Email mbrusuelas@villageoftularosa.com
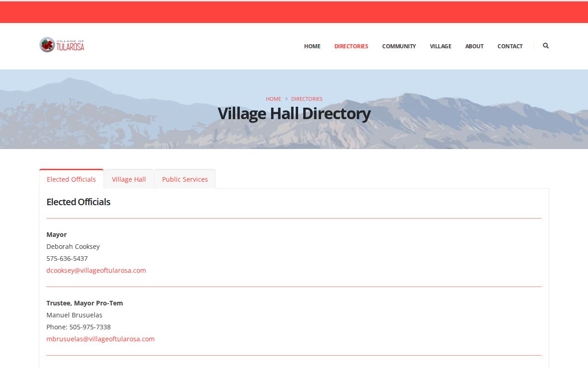 pos(101,339)
